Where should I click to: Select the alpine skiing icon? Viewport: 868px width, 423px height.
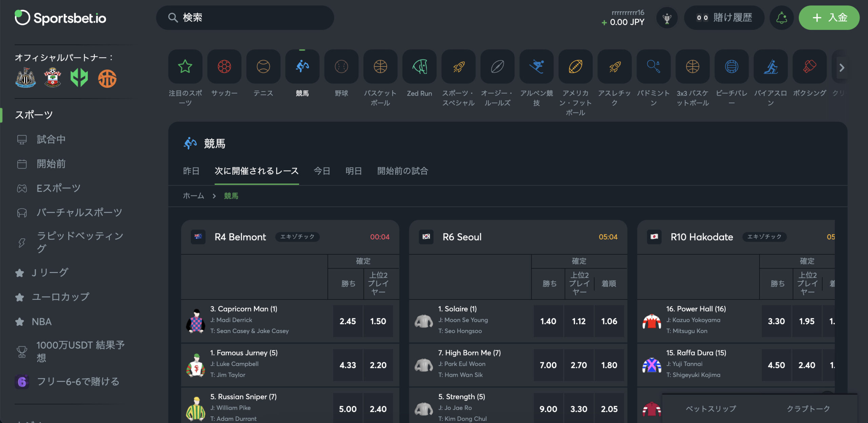(536, 66)
